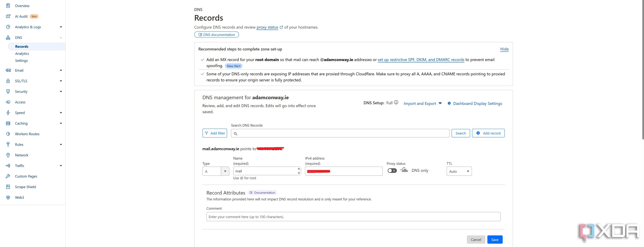Click the DNS network icon in sidebar
644x247 pixels.
(x=8, y=37)
